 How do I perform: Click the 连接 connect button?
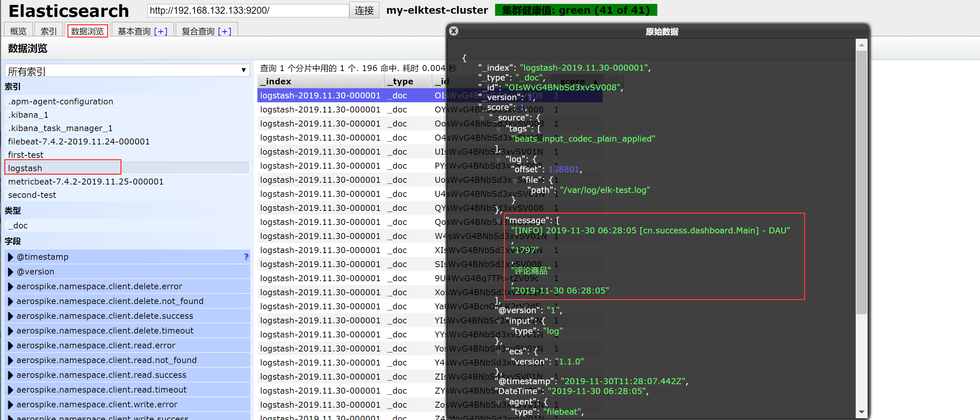364,10
